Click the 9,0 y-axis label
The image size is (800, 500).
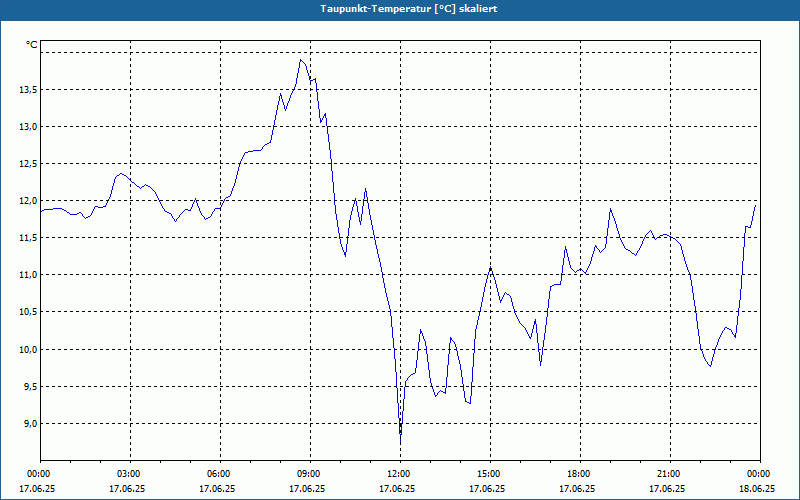click(30, 423)
